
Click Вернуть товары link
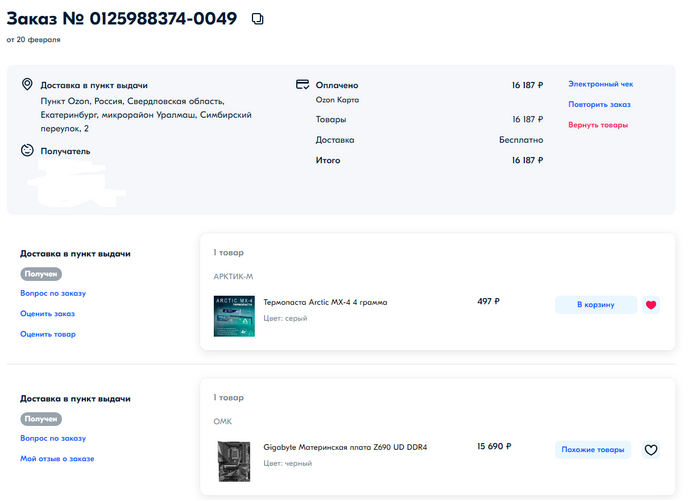click(x=598, y=125)
